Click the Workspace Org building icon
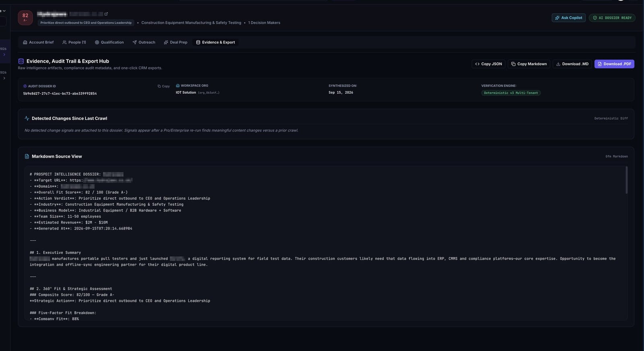Screen dimensions: 644x351 178,86
